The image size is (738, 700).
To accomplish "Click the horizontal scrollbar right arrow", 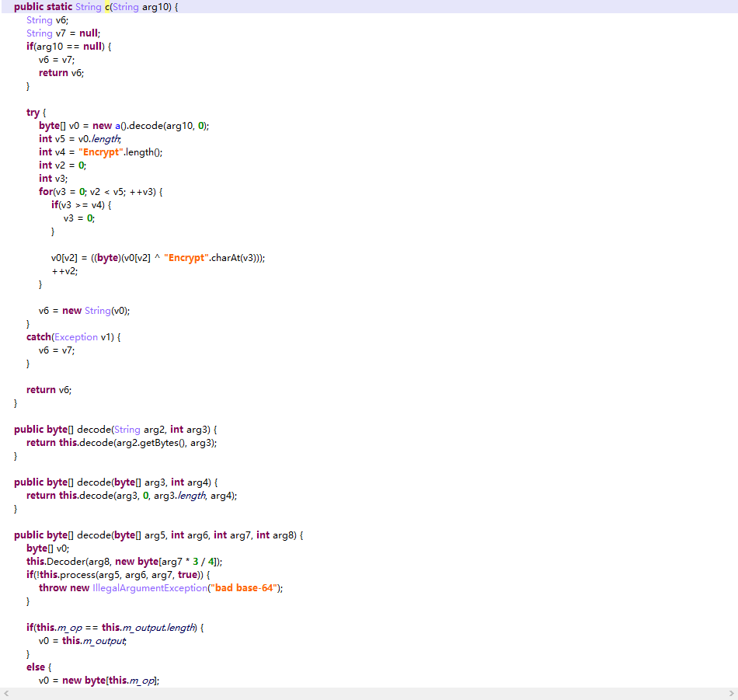I will [732, 694].
